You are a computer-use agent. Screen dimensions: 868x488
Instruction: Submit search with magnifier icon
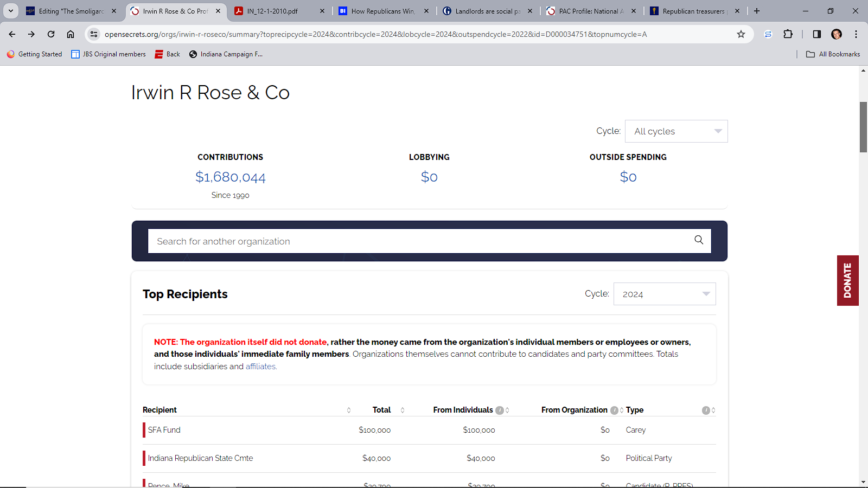(x=699, y=240)
